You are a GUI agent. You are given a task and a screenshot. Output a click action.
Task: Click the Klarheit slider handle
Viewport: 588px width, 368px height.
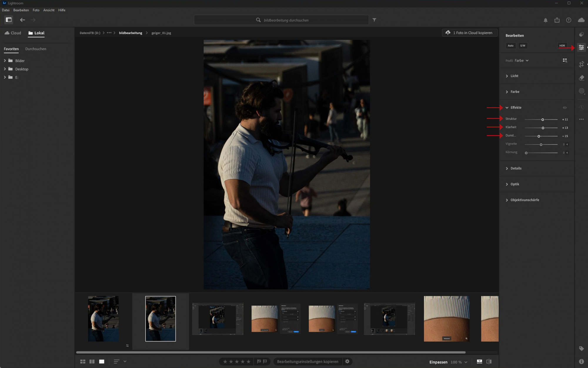[543, 128]
